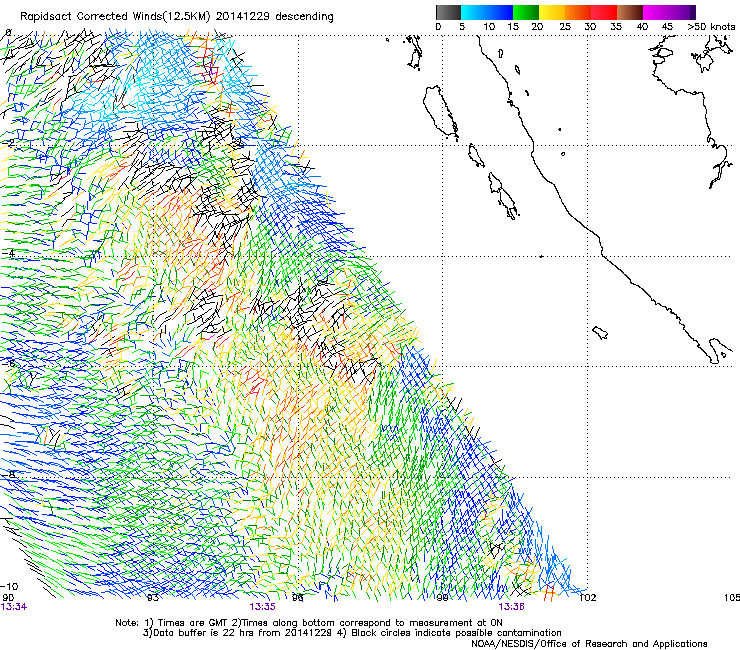Click the '90' longitude axis label
The width and height of the screenshot is (740, 650).
[x=8, y=598]
